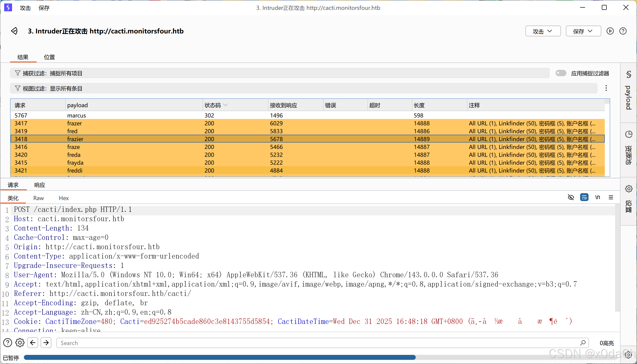Toggle hide non-printable characters eye icon
Screen dimensions: 637x364
(571, 198)
